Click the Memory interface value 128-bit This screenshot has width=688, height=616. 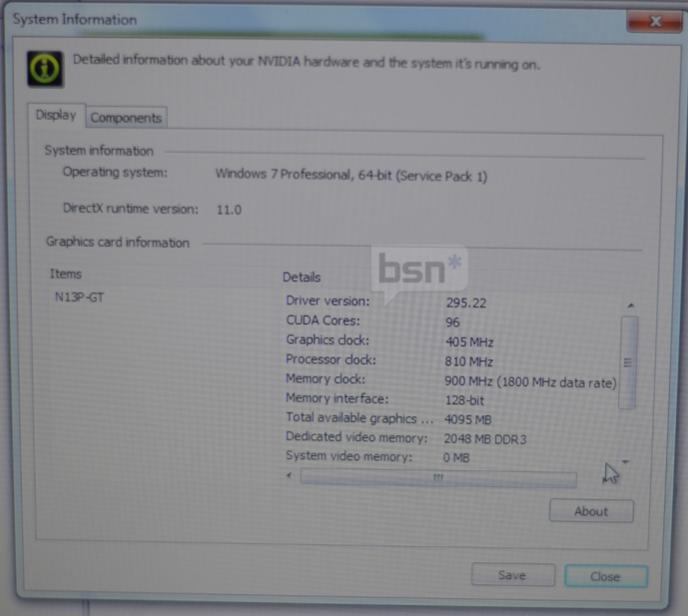click(464, 400)
